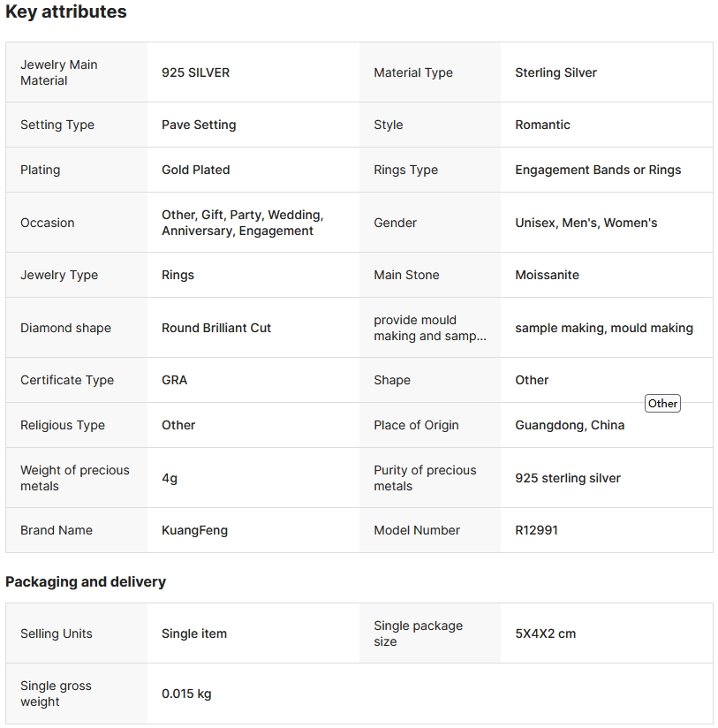Click the Romantic style value
The height and width of the screenshot is (728, 718).
[542, 125]
